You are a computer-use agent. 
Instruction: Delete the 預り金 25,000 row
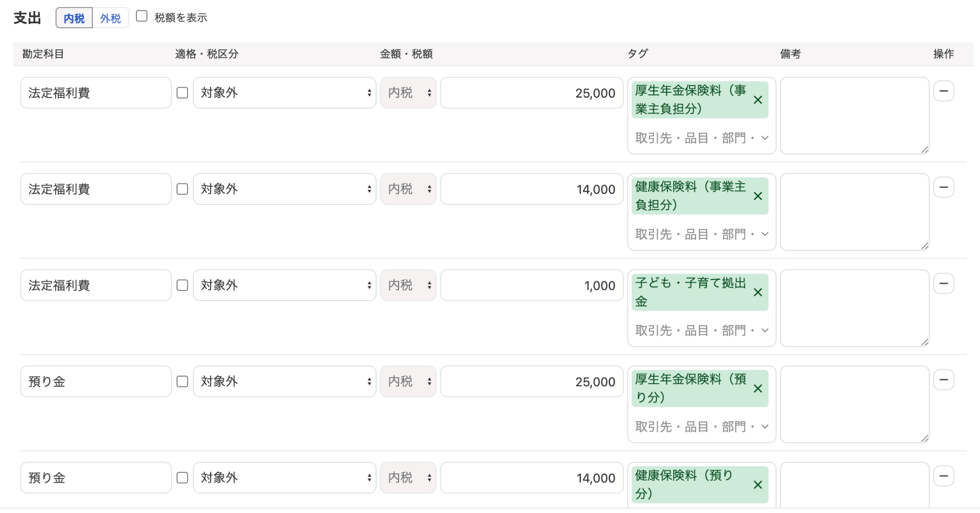tap(944, 380)
